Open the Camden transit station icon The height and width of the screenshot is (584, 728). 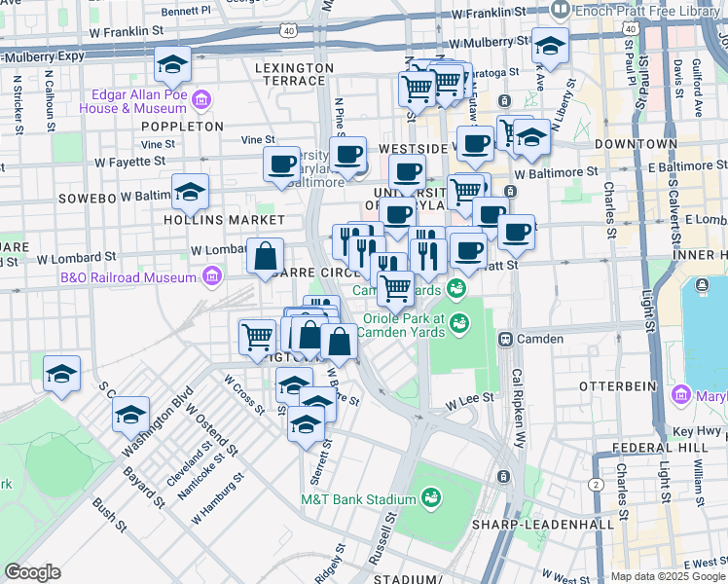[x=505, y=340]
